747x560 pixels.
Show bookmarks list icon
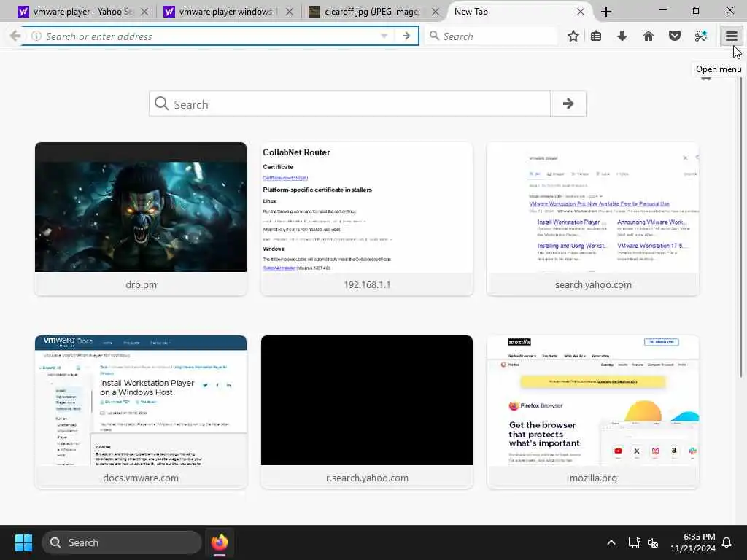[x=595, y=36]
